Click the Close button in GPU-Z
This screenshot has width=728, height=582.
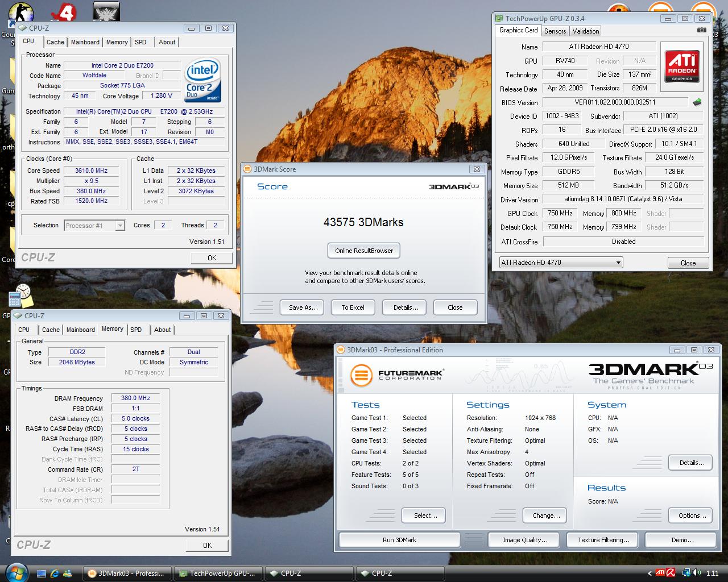(x=688, y=263)
